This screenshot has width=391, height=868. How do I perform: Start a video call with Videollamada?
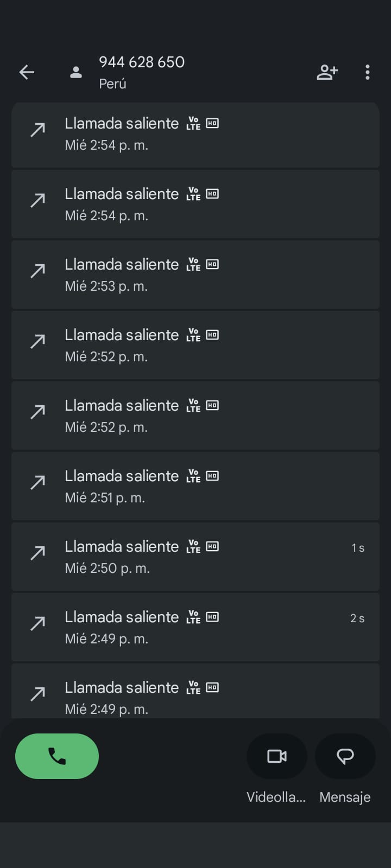pos(277,756)
